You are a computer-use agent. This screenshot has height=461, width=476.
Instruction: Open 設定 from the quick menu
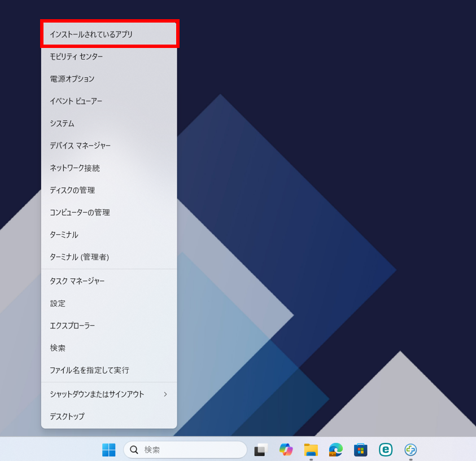tap(110, 304)
